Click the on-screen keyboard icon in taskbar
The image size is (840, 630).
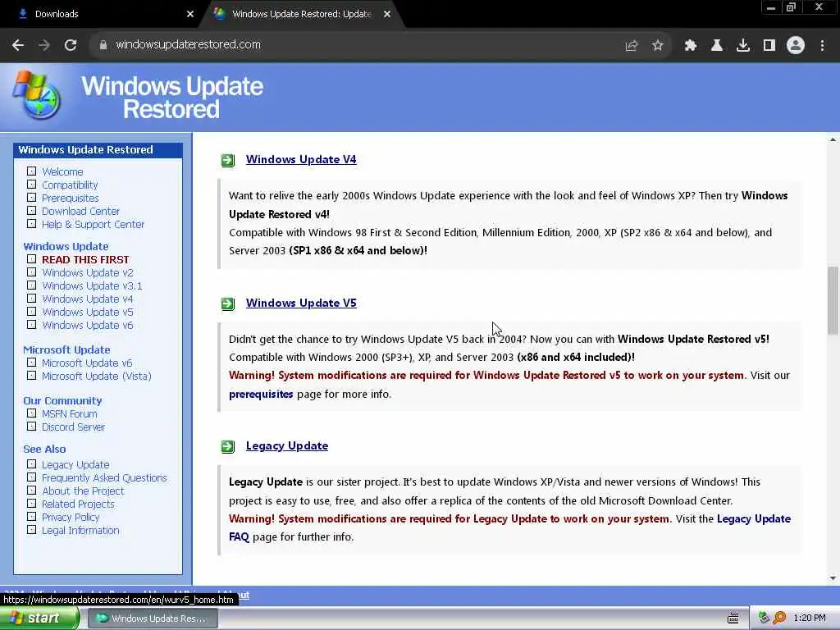coord(733,619)
